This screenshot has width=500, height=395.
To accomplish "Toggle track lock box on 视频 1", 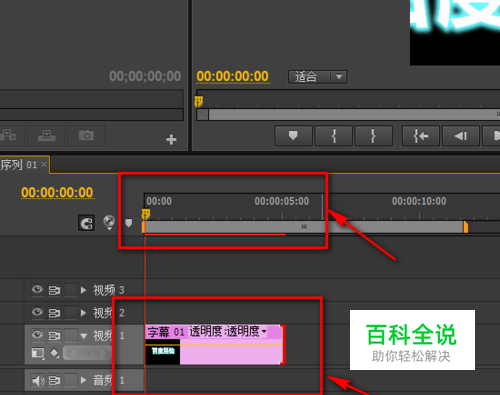I will [71, 335].
